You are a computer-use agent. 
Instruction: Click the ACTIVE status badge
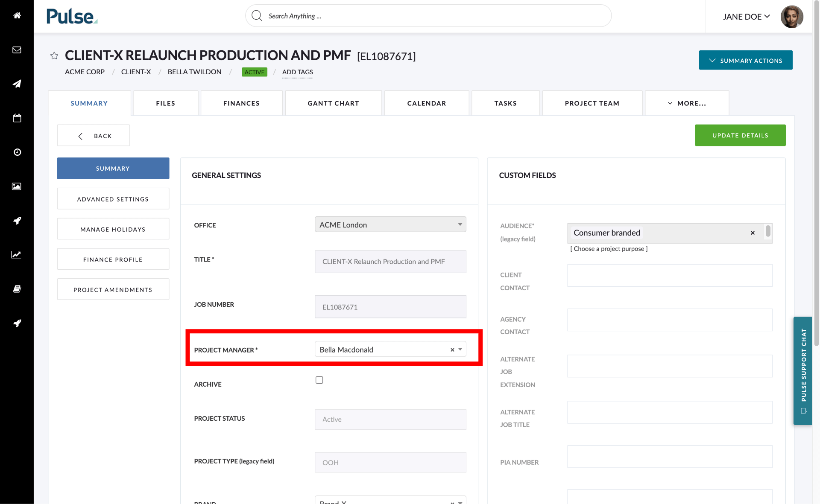coord(255,72)
